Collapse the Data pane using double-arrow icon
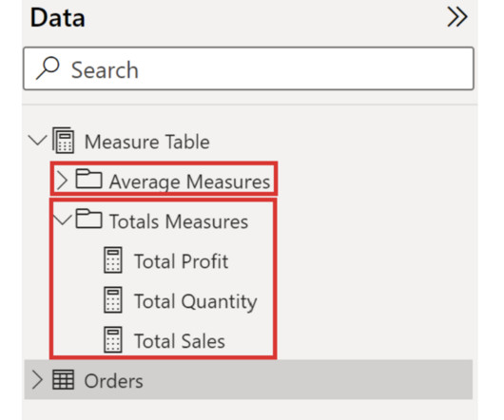This screenshot has width=504, height=420. (457, 17)
